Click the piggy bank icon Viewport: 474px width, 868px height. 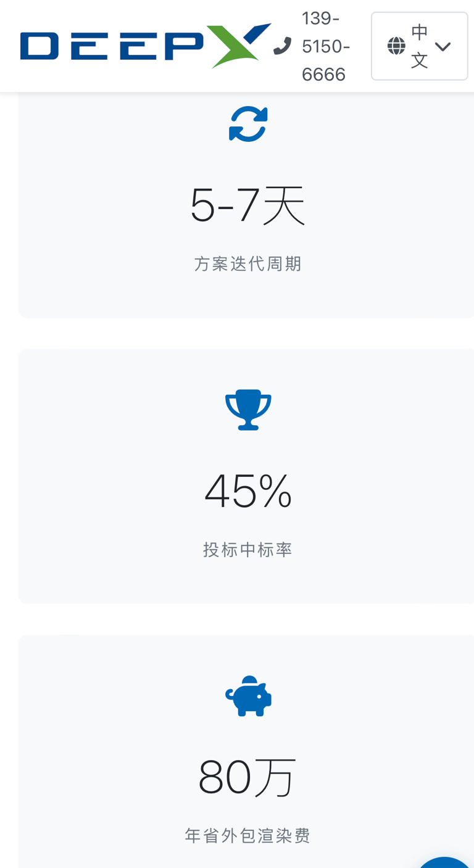click(x=247, y=696)
